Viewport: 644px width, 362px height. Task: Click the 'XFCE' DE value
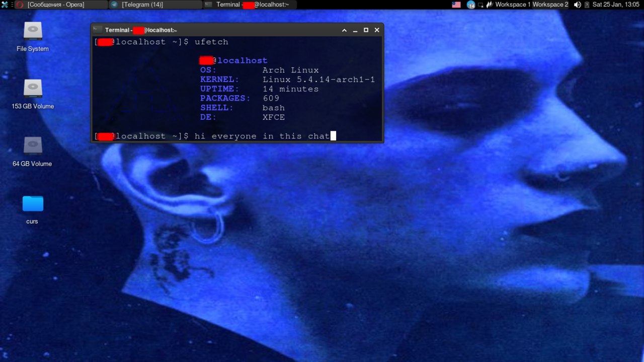pos(273,117)
